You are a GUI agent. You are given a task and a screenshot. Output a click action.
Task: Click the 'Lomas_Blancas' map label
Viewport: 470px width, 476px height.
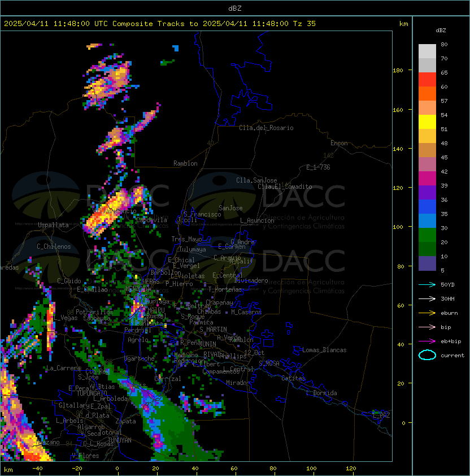point(324,350)
